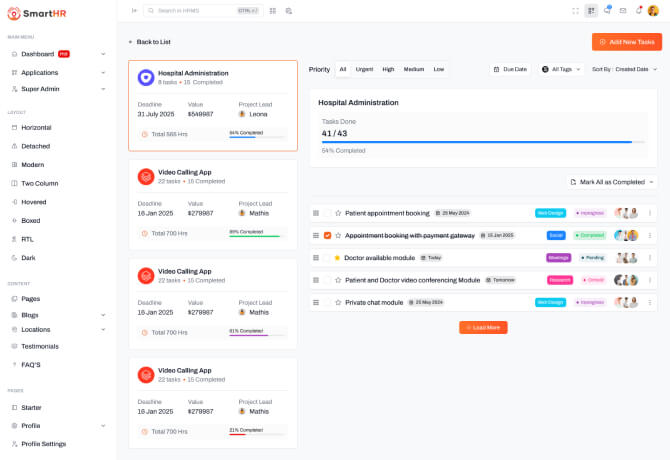
Task: Select the Urgent priority tab
Action: coord(364,69)
